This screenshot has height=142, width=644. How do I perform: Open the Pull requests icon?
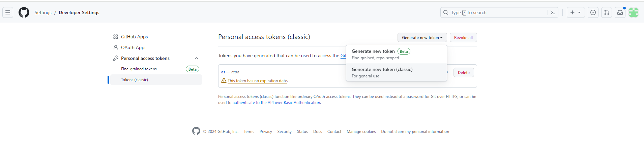pyautogui.click(x=607, y=13)
